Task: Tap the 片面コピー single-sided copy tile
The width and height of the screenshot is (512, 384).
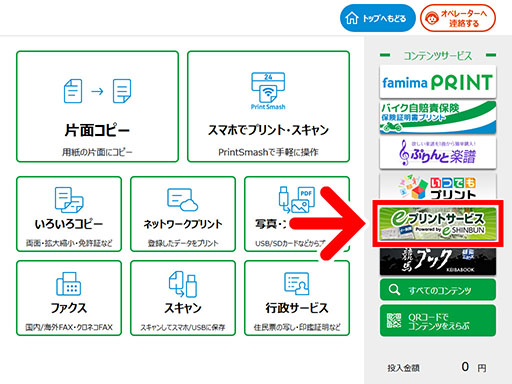Action: coord(97,107)
